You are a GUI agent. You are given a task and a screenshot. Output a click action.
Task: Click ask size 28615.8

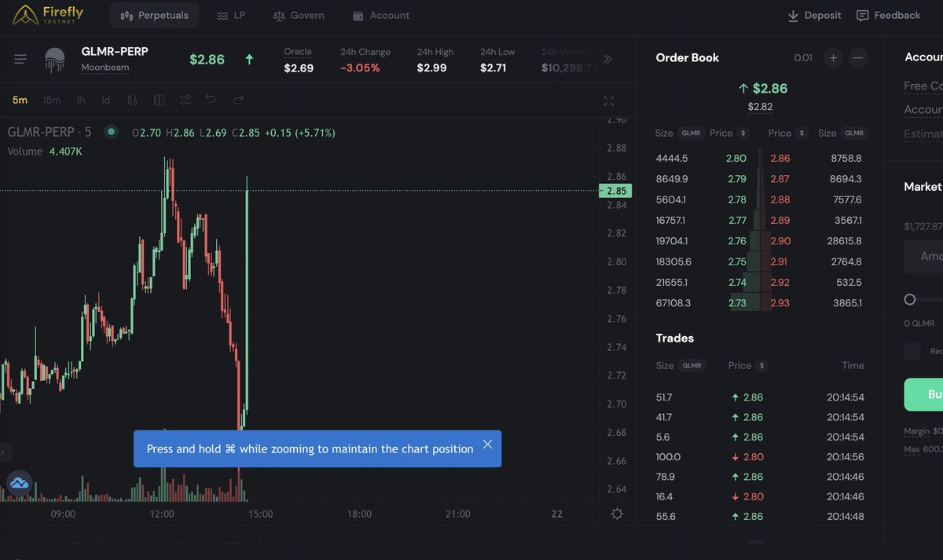(844, 241)
